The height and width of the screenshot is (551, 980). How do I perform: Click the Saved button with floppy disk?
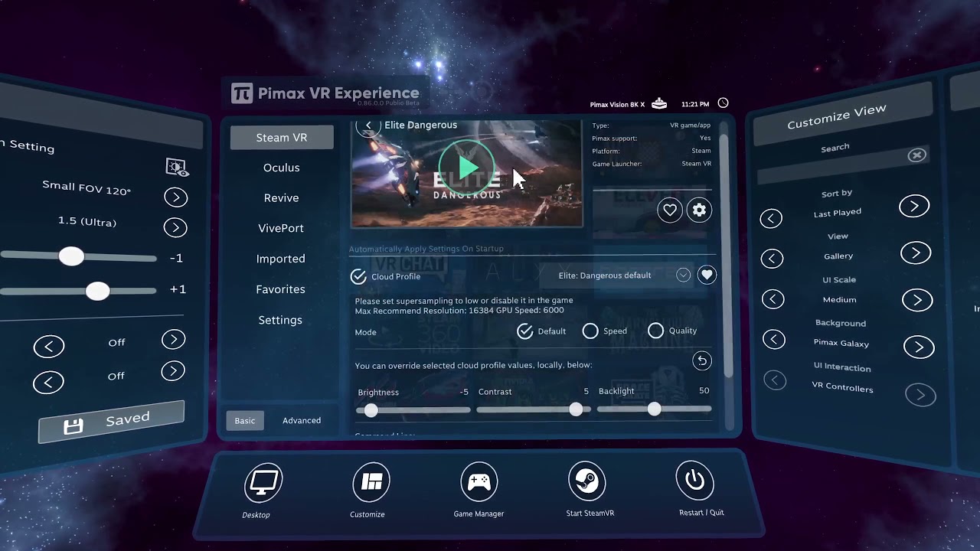coord(111,422)
